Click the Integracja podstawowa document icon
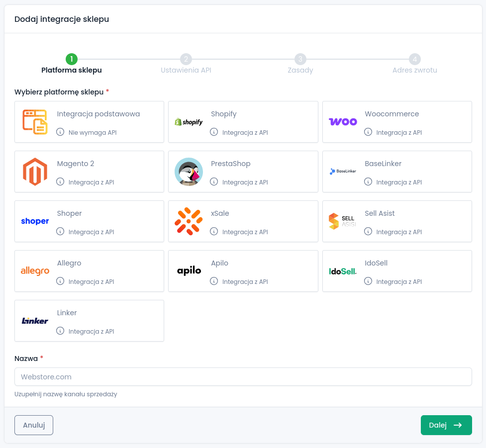This screenshot has height=448, width=486. click(x=35, y=122)
